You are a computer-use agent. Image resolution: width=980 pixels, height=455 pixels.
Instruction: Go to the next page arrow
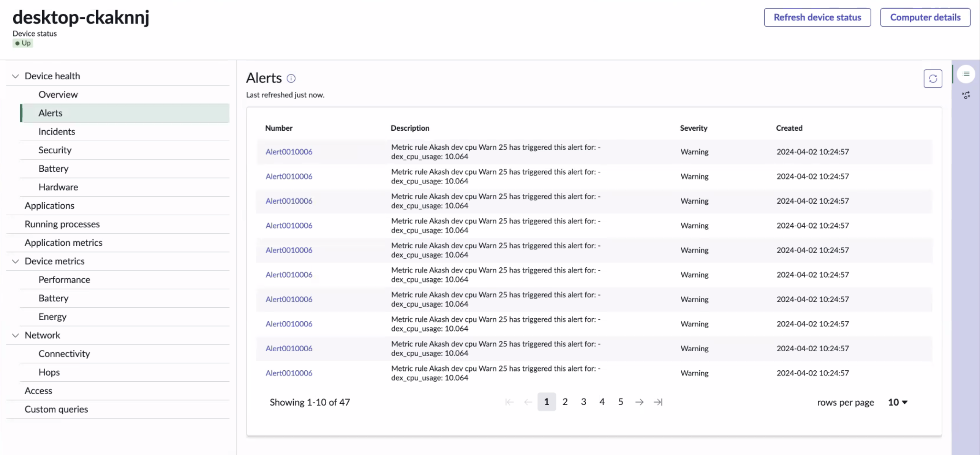click(639, 402)
